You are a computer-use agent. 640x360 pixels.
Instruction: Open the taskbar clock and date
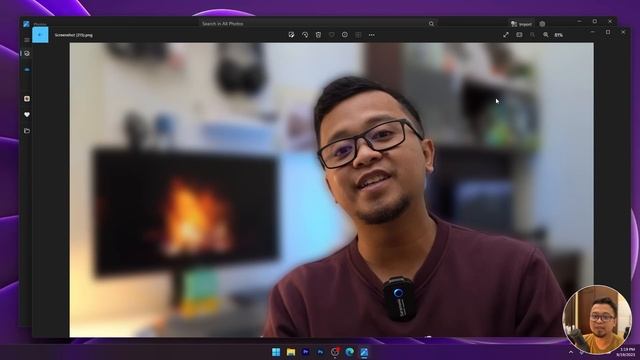pyautogui.click(x=627, y=352)
